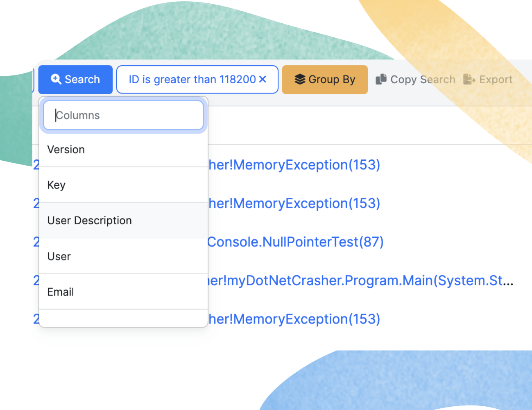This screenshot has width=532, height=410.
Task: Open the last MemoryException(153) row link
Action: tap(294, 319)
